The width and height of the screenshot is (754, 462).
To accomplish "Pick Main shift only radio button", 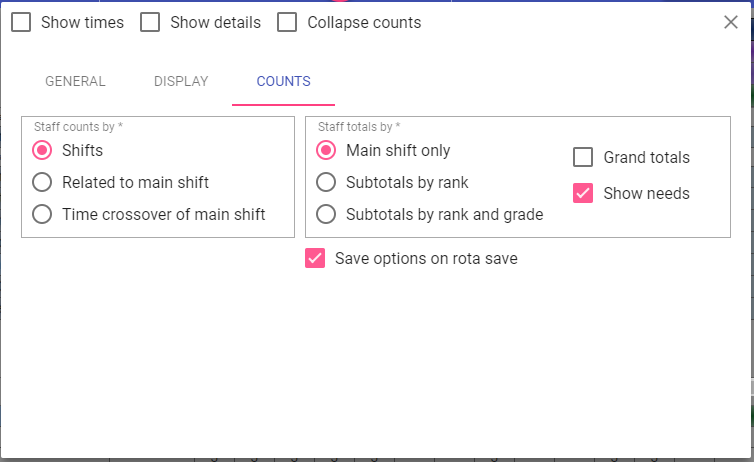I will click(326, 151).
